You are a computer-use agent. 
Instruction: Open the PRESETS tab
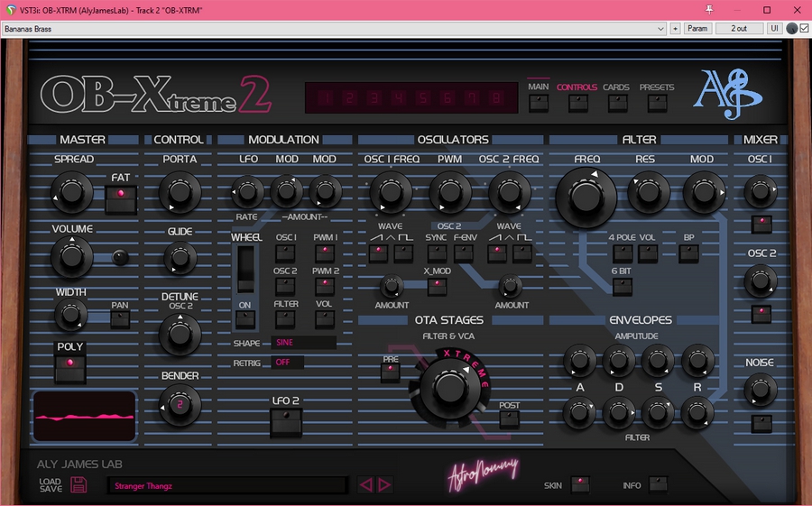coord(657,102)
